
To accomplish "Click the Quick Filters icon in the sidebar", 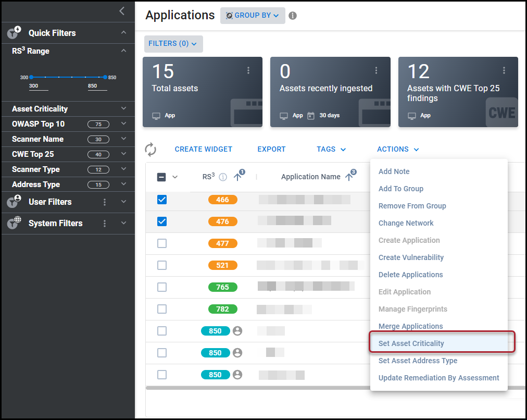I will [12, 32].
